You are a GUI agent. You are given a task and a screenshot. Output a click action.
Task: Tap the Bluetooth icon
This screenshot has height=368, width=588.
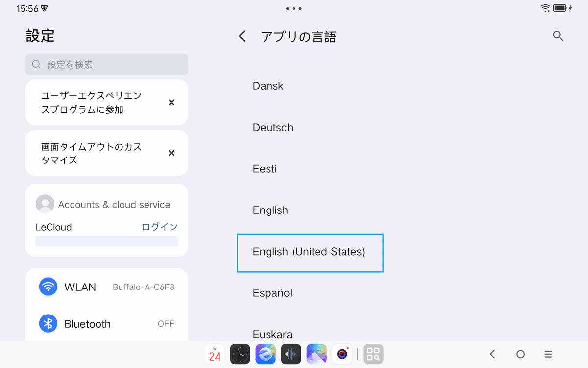tap(48, 323)
